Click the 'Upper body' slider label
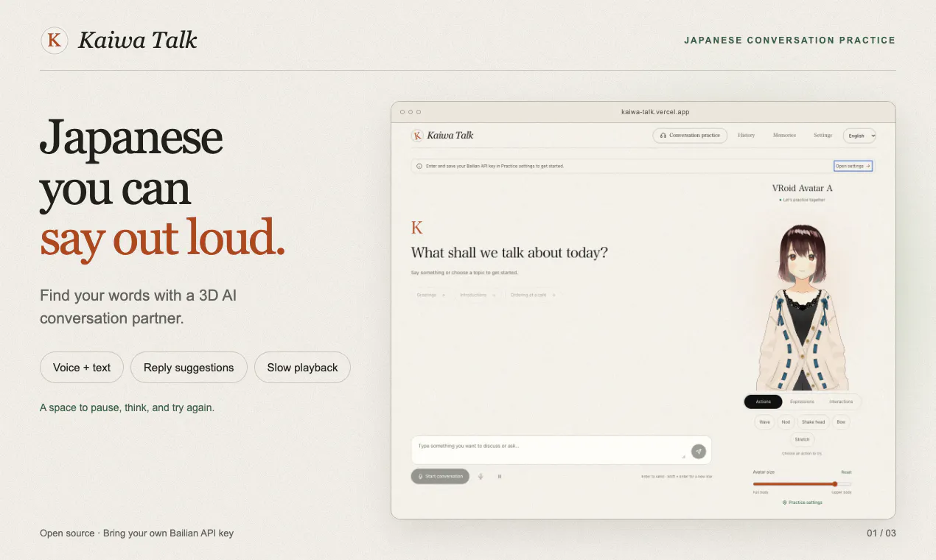 click(x=842, y=492)
